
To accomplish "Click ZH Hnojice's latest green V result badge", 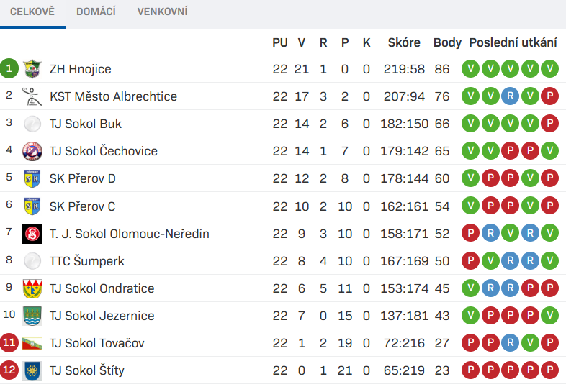I will pyautogui.click(x=549, y=68).
